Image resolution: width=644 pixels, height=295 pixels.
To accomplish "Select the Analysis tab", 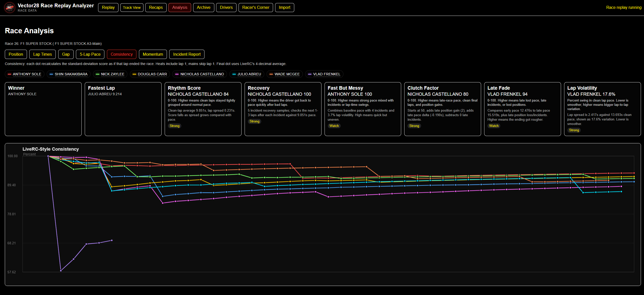I will point(180,8).
